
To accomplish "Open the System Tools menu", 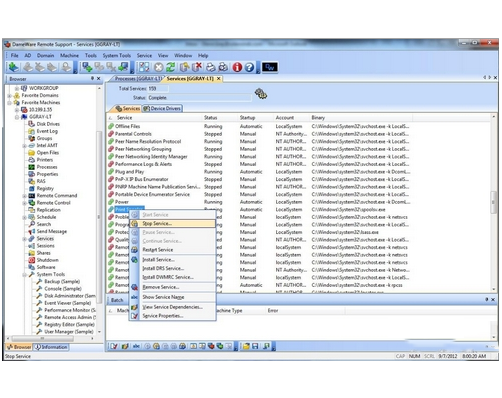I will click(117, 56).
